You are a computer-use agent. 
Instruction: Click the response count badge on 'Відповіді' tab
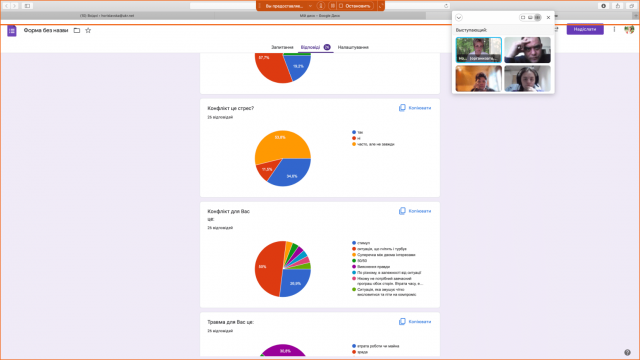[x=327, y=47]
